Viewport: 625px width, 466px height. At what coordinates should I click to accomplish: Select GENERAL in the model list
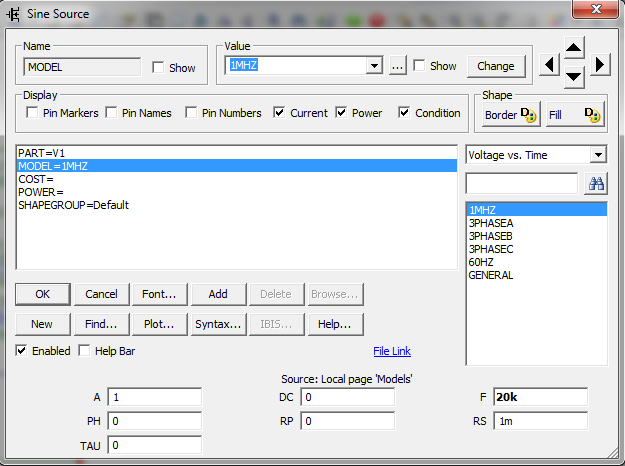[536, 275]
